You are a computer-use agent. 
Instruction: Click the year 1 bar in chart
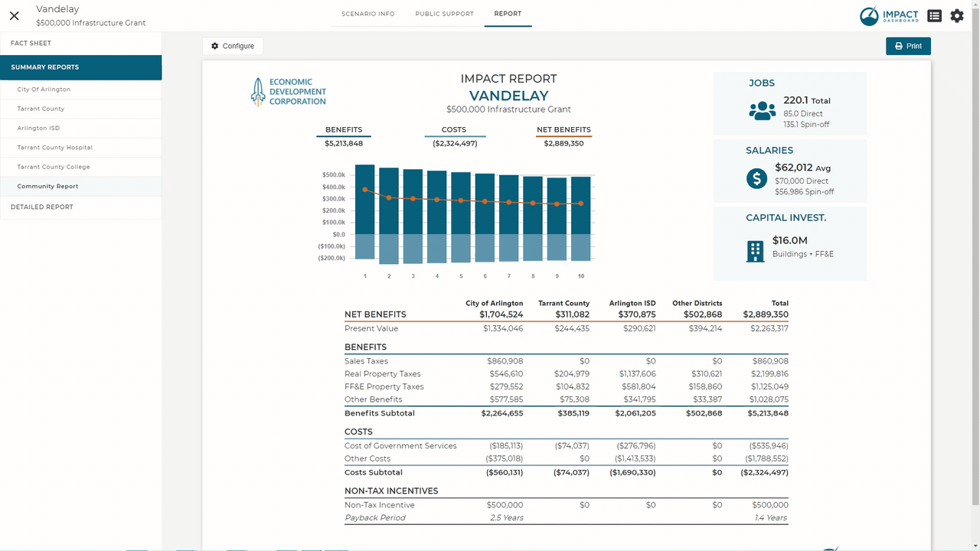(365, 212)
